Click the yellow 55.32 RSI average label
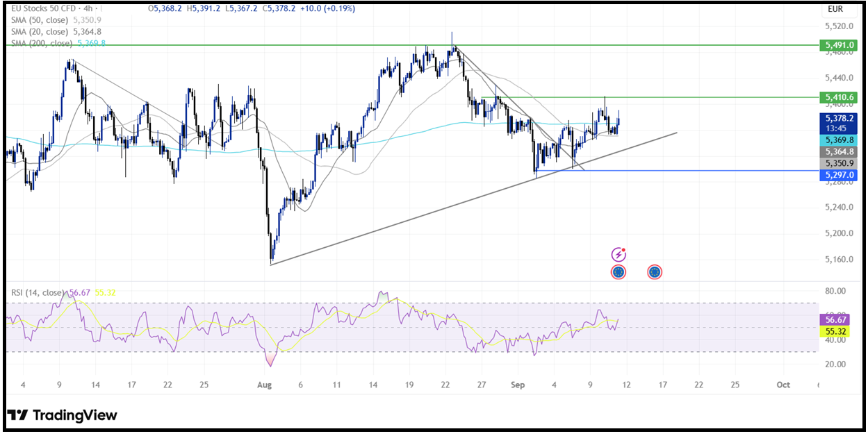 [x=834, y=332]
